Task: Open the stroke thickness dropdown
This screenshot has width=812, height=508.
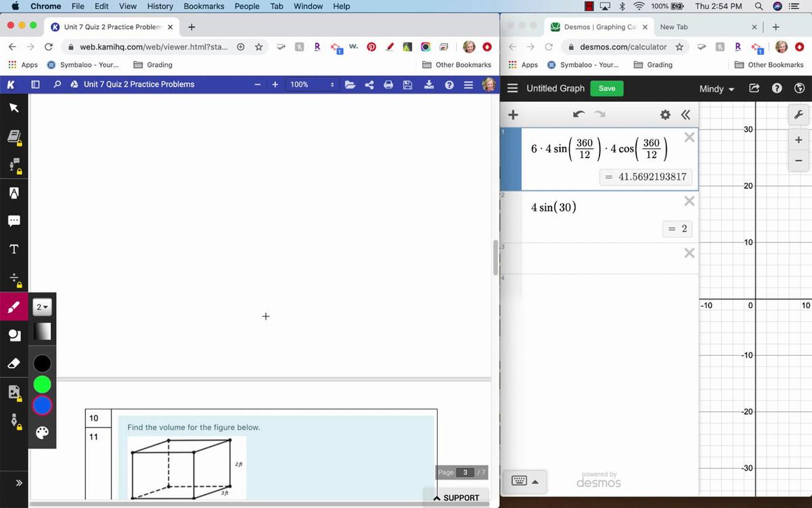Action: tap(42, 308)
